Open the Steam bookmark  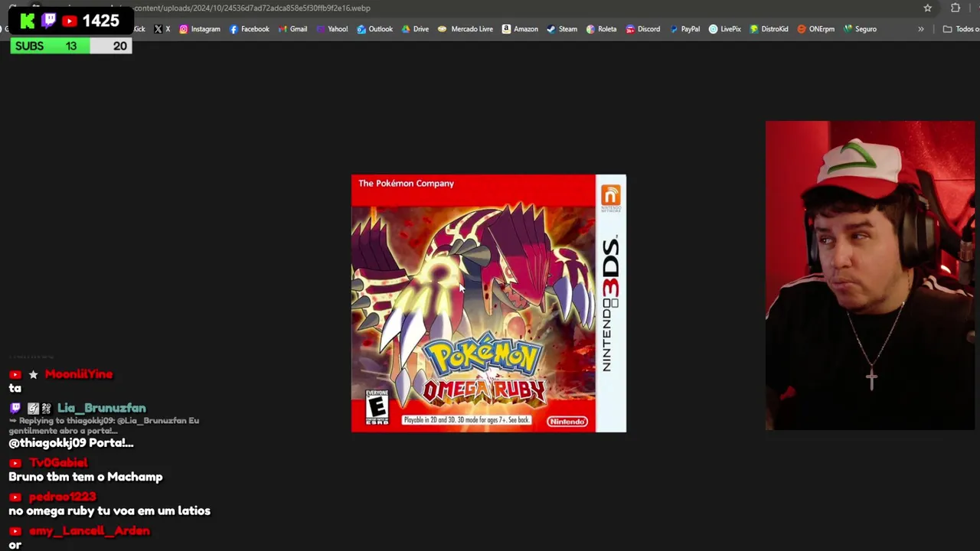(x=562, y=29)
